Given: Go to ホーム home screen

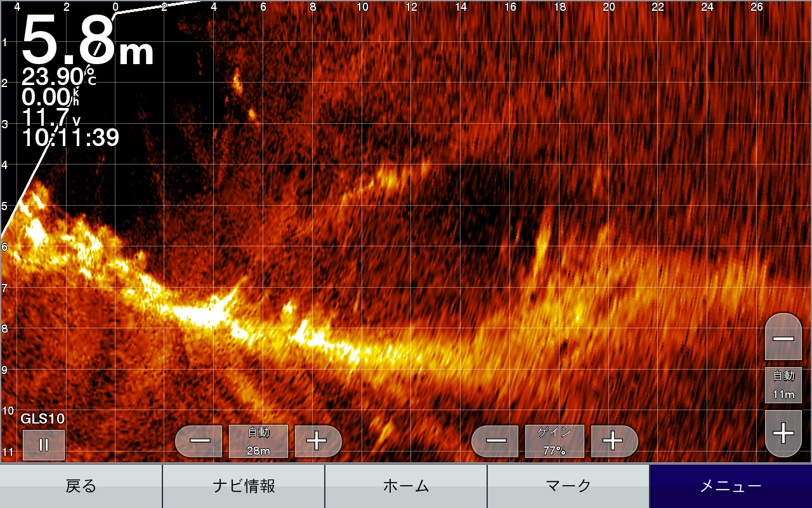Looking at the screenshot, I should tap(406, 486).
